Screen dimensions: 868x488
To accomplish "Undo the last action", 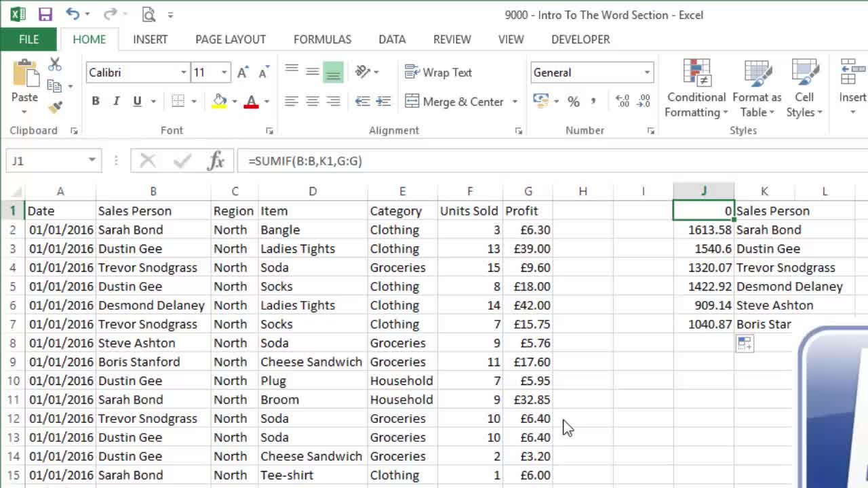I will [x=73, y=14].
